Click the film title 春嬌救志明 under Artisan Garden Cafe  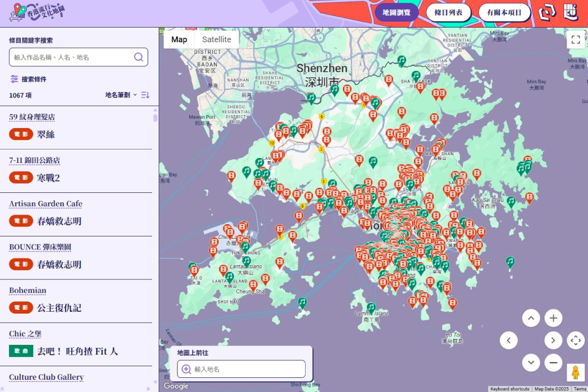(59, 221)
